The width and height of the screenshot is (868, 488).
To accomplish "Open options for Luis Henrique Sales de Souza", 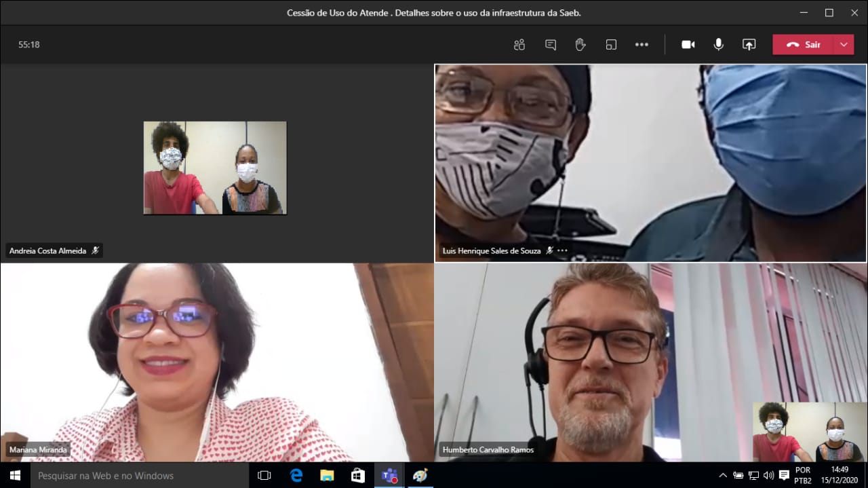I will click(562, 250).
